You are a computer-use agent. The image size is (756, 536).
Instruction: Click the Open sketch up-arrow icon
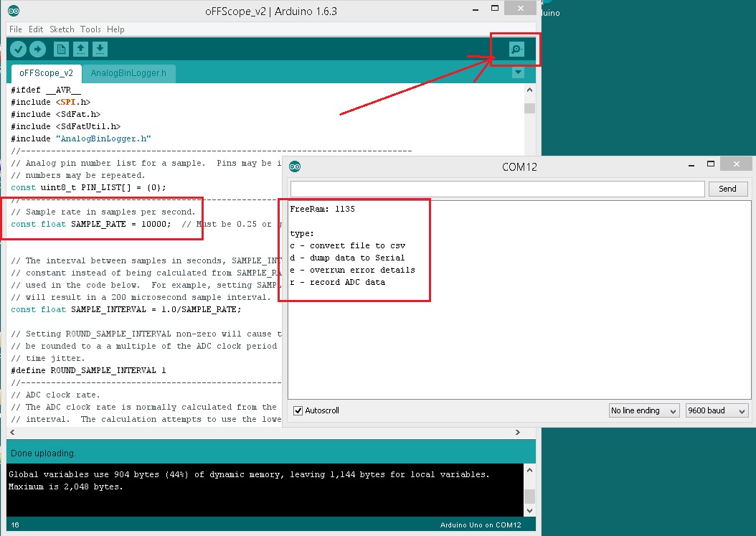(81, 49)
